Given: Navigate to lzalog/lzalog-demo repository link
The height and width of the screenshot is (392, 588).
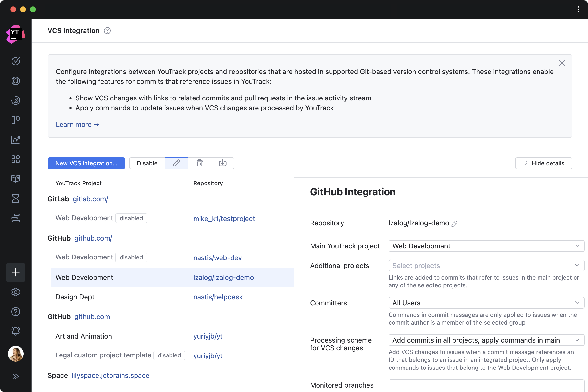Looking at the screenshot, I should coord(223,277).
